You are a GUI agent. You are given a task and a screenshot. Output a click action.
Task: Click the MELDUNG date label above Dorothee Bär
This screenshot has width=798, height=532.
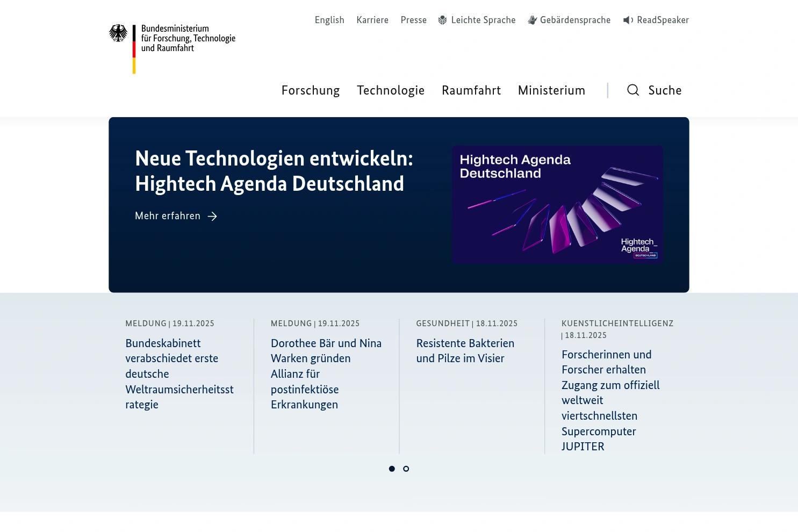pos(315,323)
